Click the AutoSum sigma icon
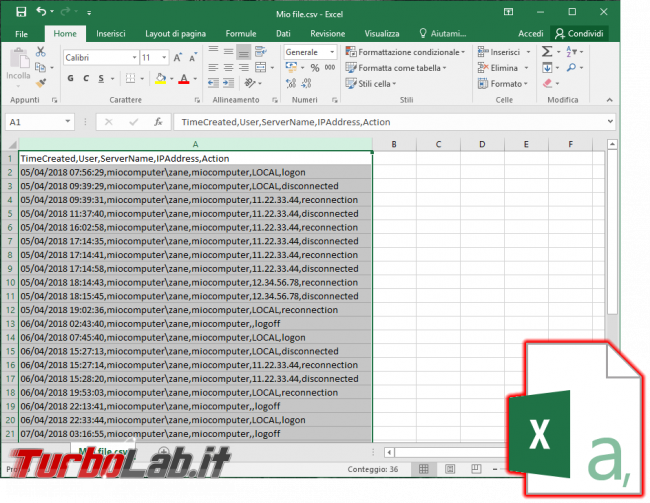650x503 pixels. point(547,52)
